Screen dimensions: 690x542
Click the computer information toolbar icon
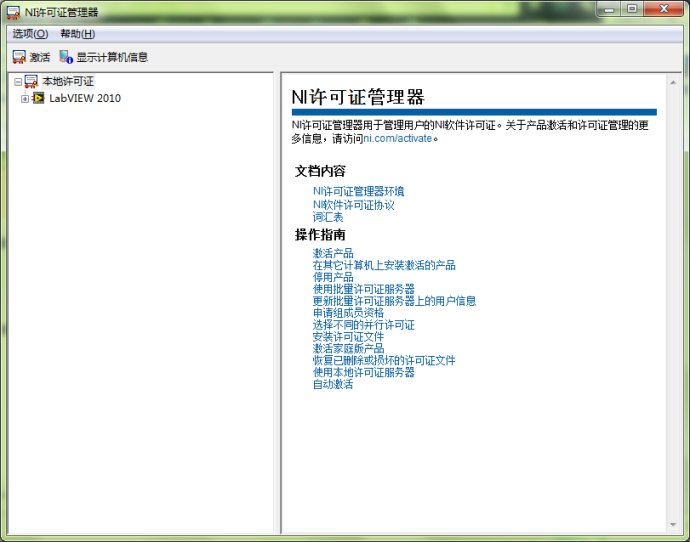pos(66,57)
